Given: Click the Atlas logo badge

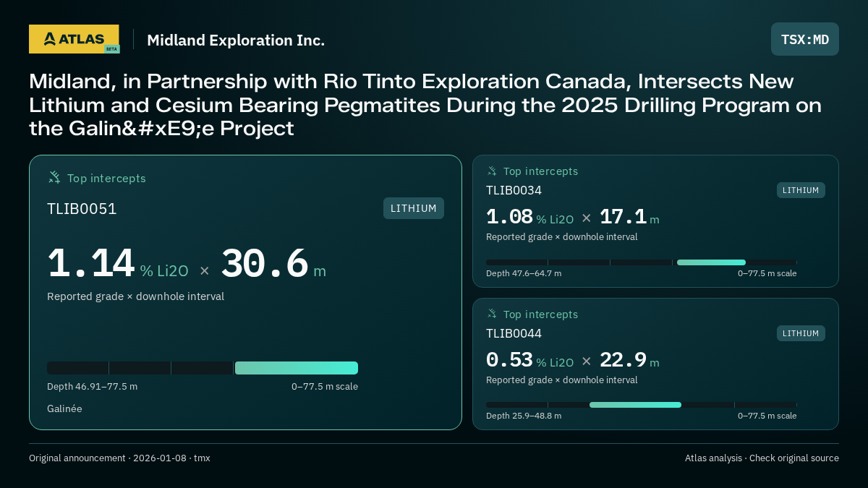Looking at the screenshot, I should click(x=74, y=39).
